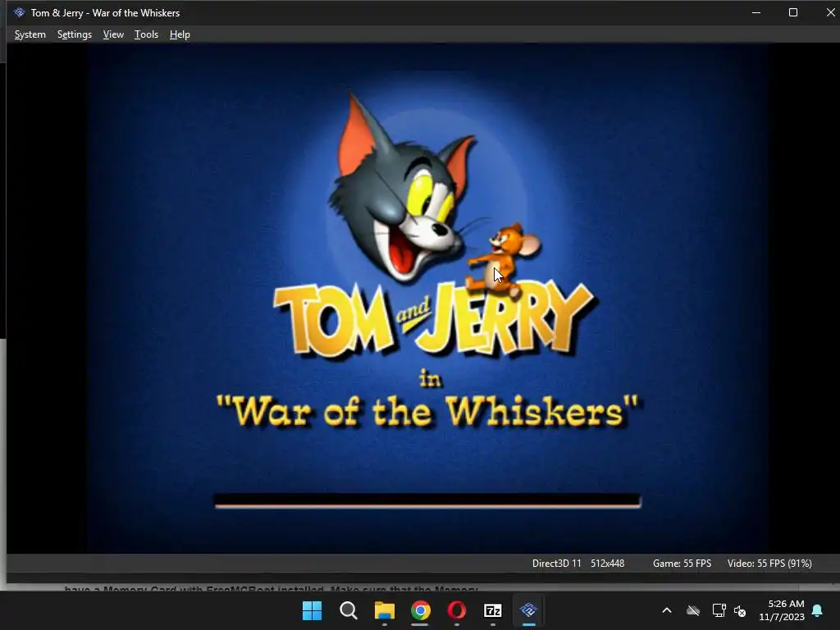Click the PCSX2 emulator taskbar icon

tap(529, 610)
